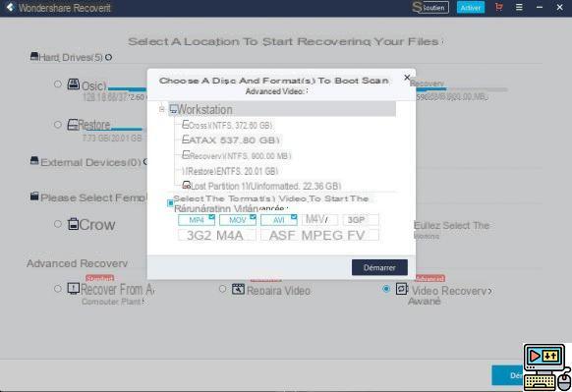Screen dimensions: 572x392
Task: Uncheck the MOV format option
Action: tap(238, 220)
